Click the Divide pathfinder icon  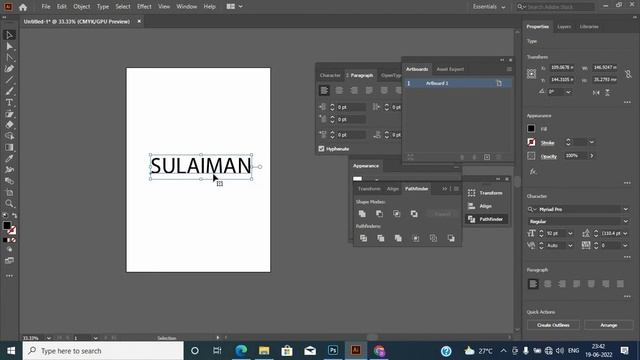(363, 238)
